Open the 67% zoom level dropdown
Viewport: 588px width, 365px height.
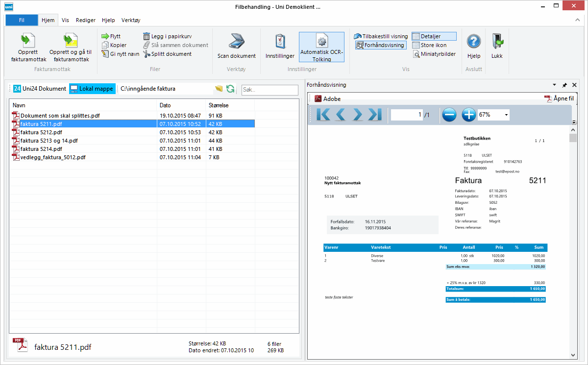[x=506, y=115]
